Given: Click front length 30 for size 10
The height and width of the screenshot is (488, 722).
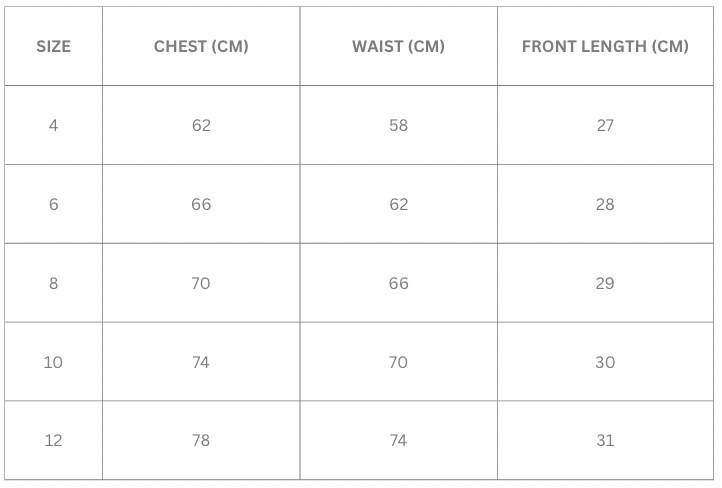Looking at the screenshot, I should point(605,362).
